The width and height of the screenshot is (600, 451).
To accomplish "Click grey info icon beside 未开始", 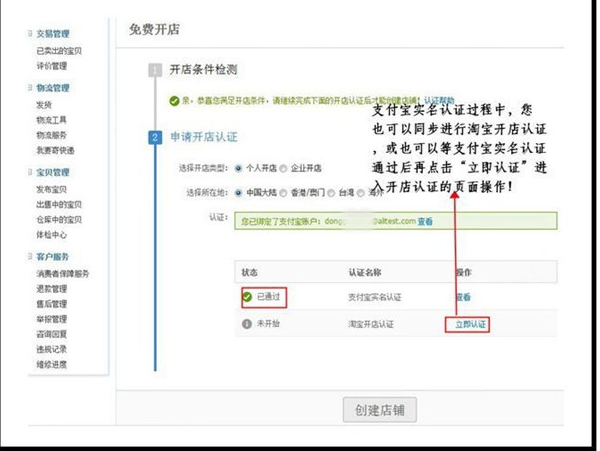I will pyautogui.click(x=247, y=324).
